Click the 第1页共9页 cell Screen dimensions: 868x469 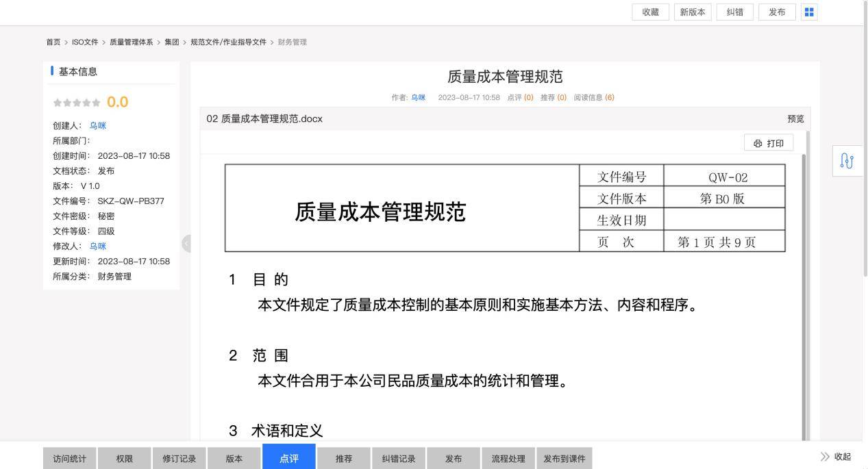724,241
